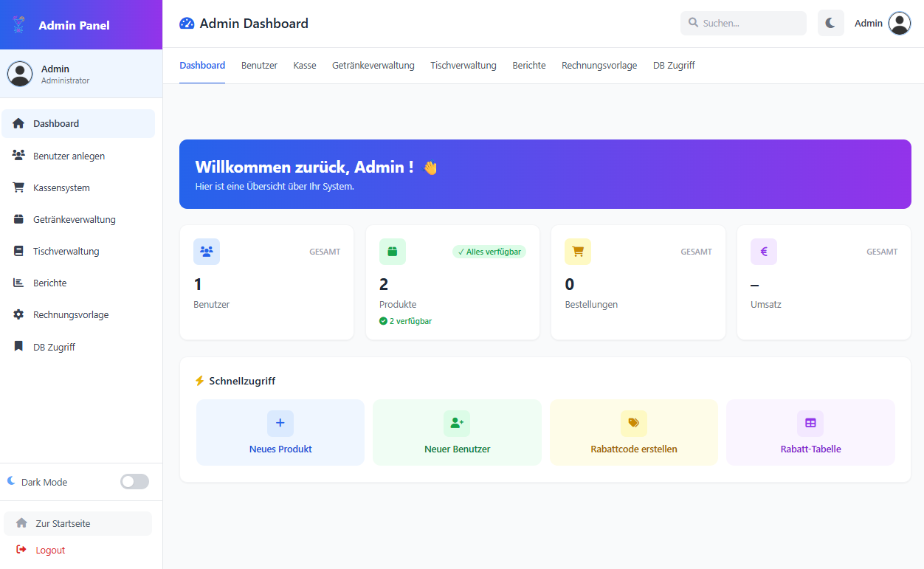The height and width of the screenshot is (569, 924).
Task: Open the Rabatt-Tabelle quick link
Action: point(810,432)
